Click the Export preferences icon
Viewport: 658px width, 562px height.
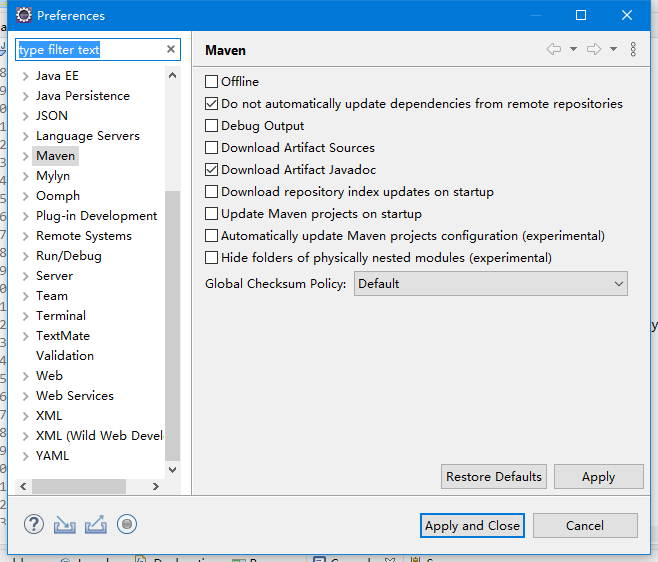coord(96,525)
